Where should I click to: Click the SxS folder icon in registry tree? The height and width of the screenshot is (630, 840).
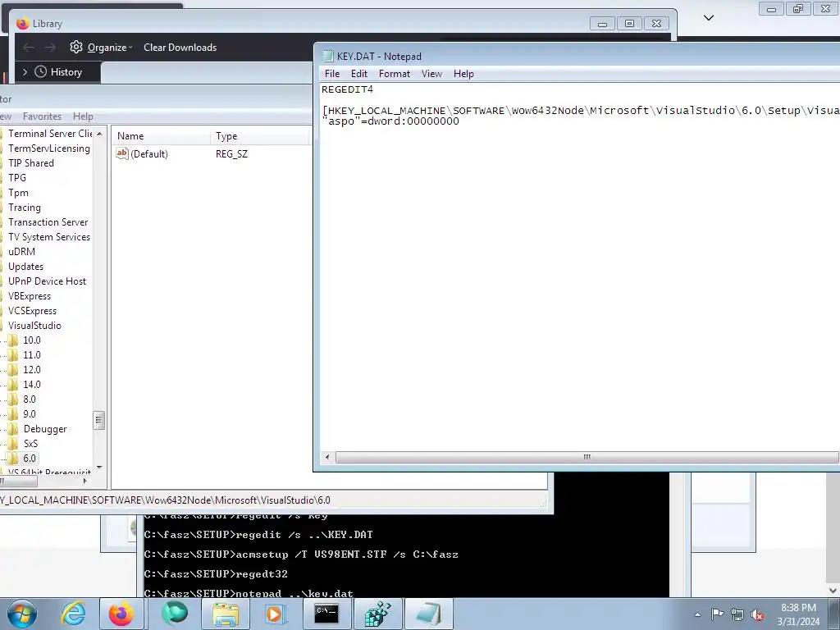click(13, 444)
